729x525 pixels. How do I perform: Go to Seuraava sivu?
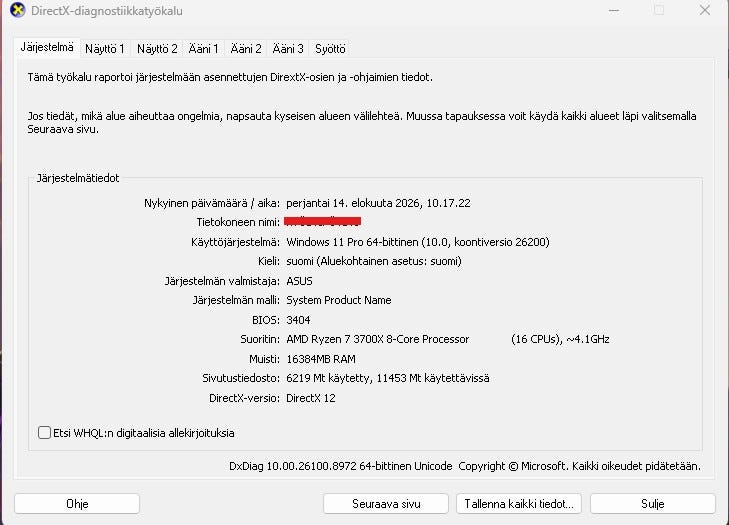click(x=386, y=504)
